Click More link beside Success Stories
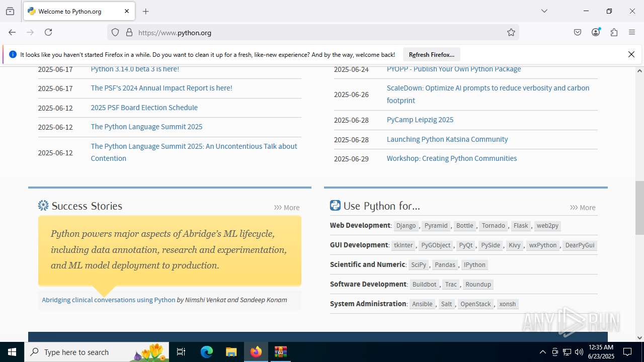Viewport: 644px width, 362px height. [x=287, y=208]
